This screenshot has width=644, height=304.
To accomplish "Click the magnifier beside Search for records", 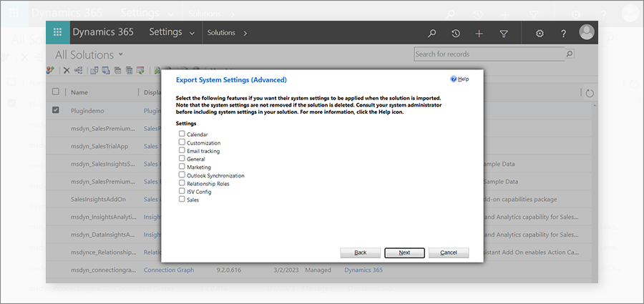I will pyautogui.click(x=570, y=54).
